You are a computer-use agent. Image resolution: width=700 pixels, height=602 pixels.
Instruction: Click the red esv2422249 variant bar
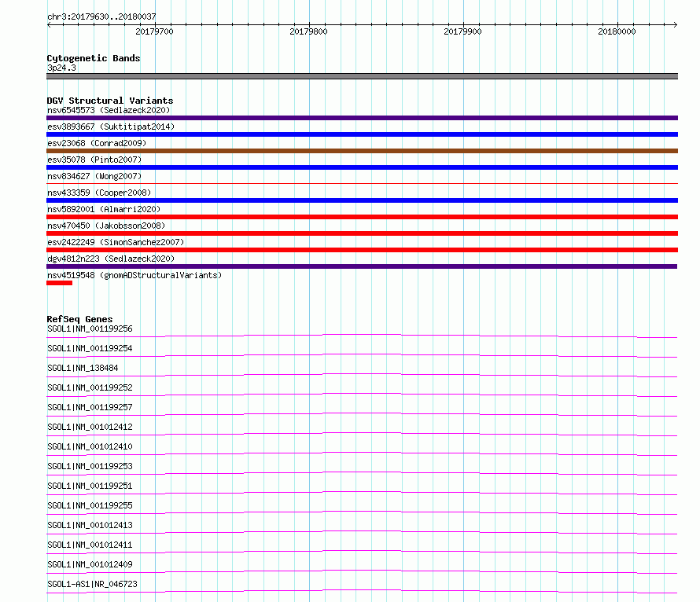click(362, 250)
